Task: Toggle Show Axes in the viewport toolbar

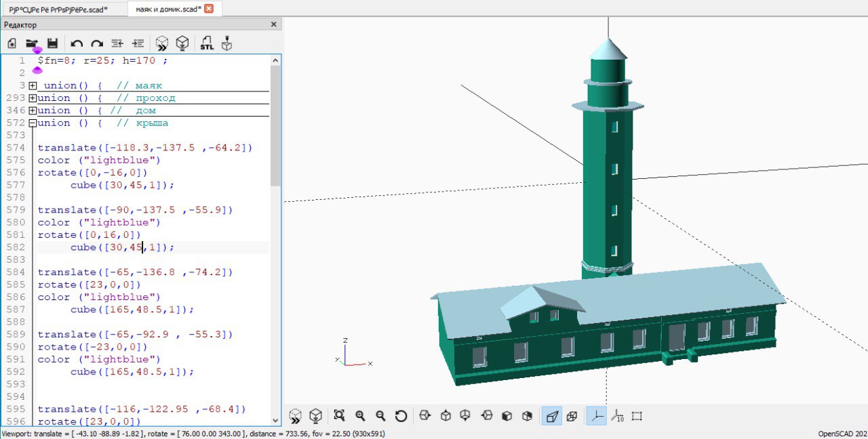Action: pos(596,416)
